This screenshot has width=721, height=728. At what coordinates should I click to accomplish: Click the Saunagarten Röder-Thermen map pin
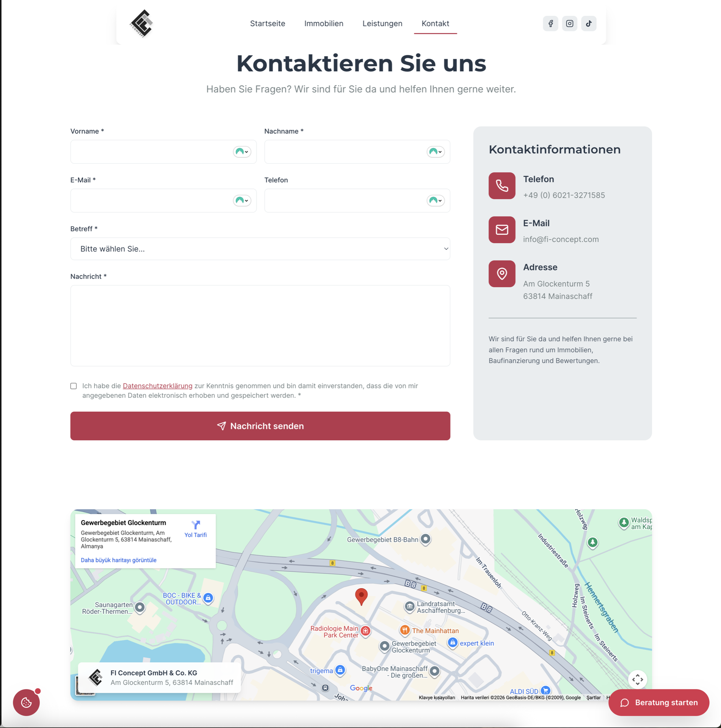tap(140, 608)
